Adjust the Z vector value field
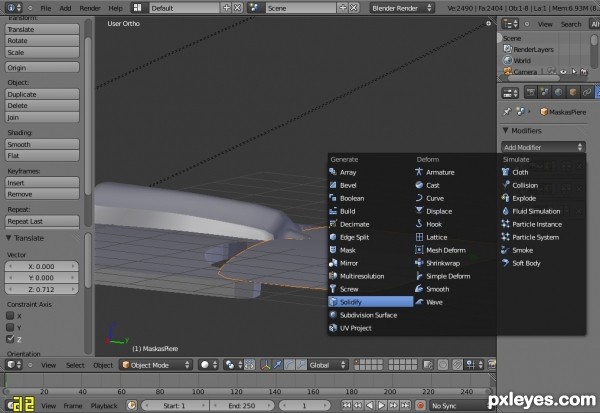 tap(42, 289)
